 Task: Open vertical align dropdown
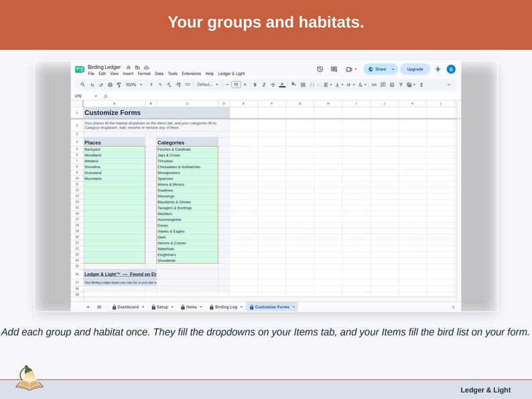[x=339, y=85]
